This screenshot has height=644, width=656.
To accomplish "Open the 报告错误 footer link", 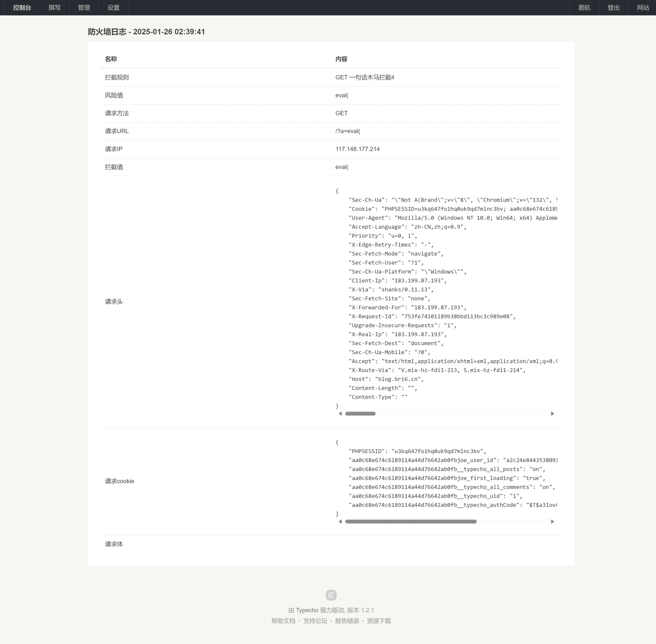I will coord(347,621).
